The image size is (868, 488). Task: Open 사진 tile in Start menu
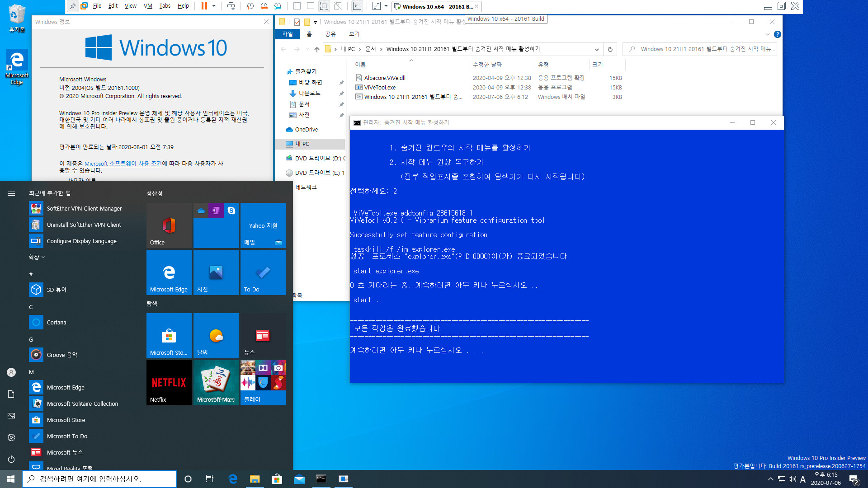point(216,272)
